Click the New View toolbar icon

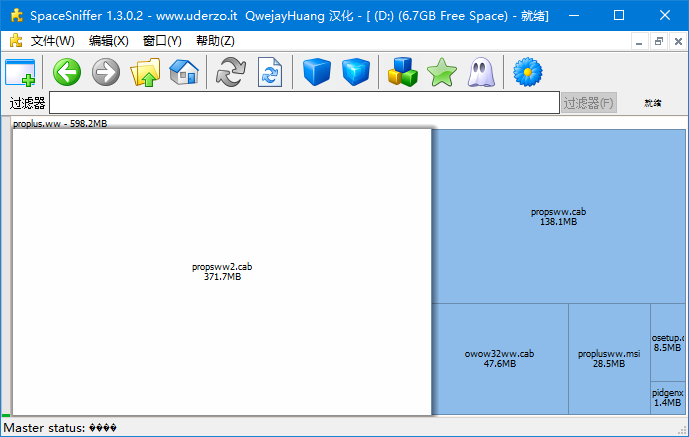[x=20, y=72]
